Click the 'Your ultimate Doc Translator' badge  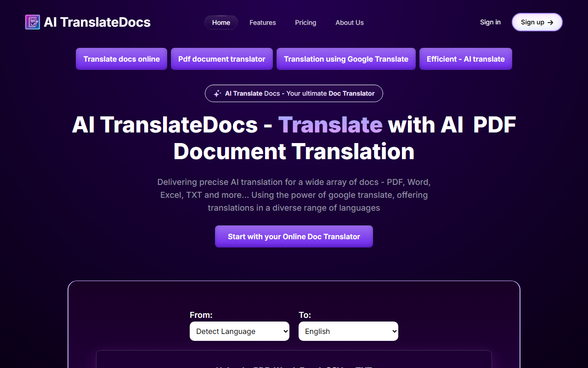(x=294, y=93)
